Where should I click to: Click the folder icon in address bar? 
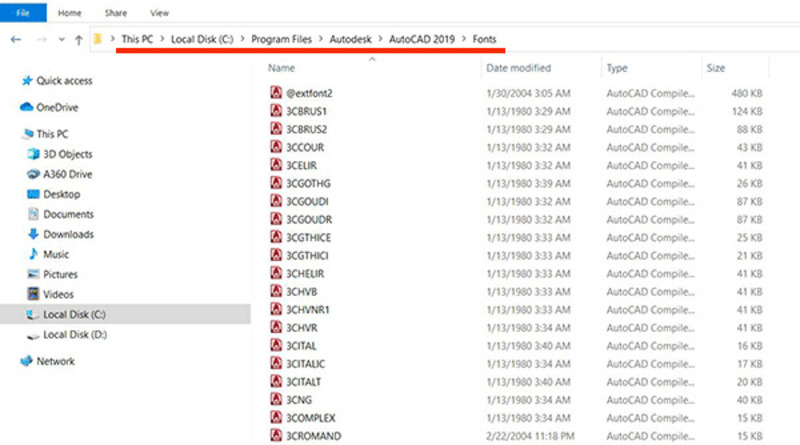pos(98,39)
